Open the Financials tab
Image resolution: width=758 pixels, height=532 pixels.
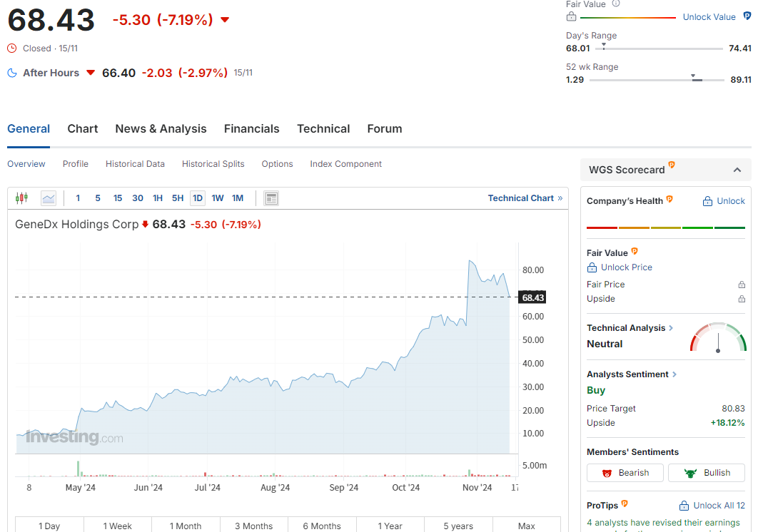click(251, 129)
